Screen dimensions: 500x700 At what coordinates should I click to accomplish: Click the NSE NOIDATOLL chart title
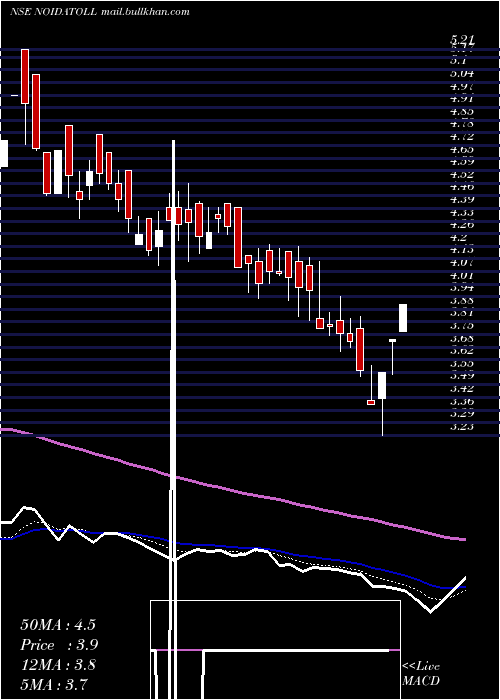pos(53,12)
